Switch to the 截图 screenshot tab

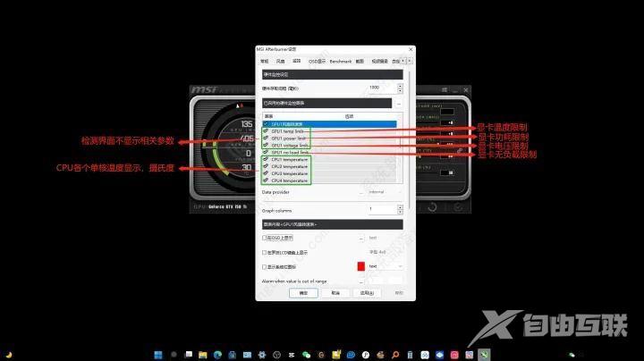(360, 61)
